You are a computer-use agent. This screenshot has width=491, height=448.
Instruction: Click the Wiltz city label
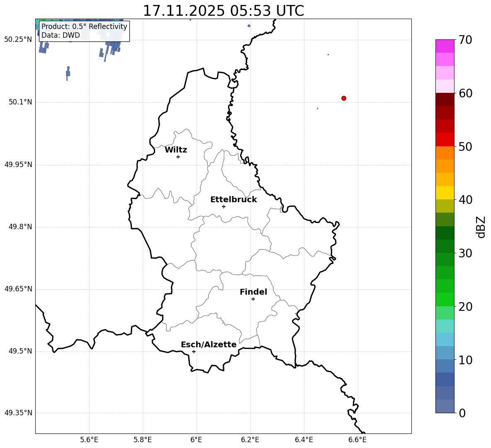click(x=176, y=150)
